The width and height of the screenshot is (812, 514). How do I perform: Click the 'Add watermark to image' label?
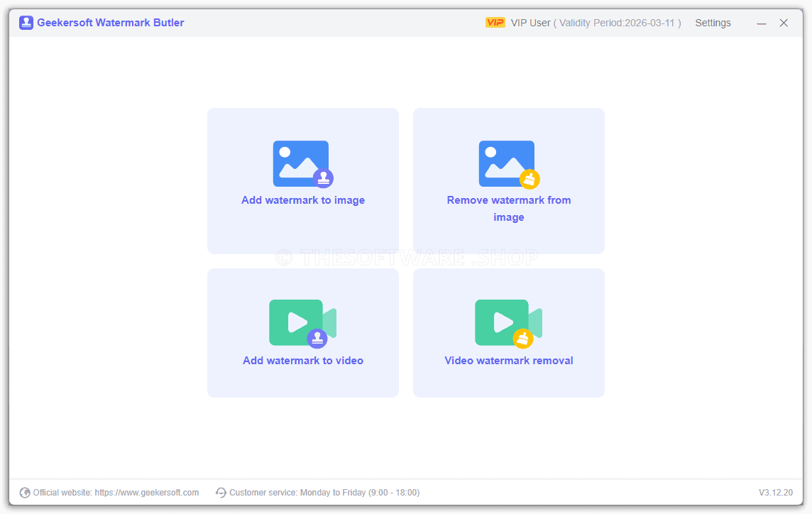click(303, 200)
